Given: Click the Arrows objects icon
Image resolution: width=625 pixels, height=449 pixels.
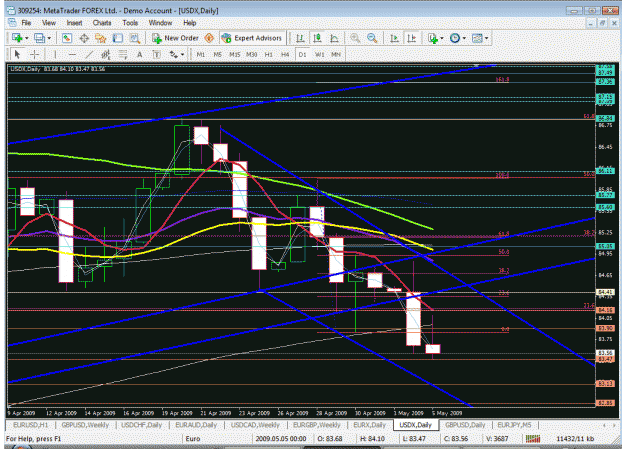Looking at the screenshot, I should tap(174, 54).
